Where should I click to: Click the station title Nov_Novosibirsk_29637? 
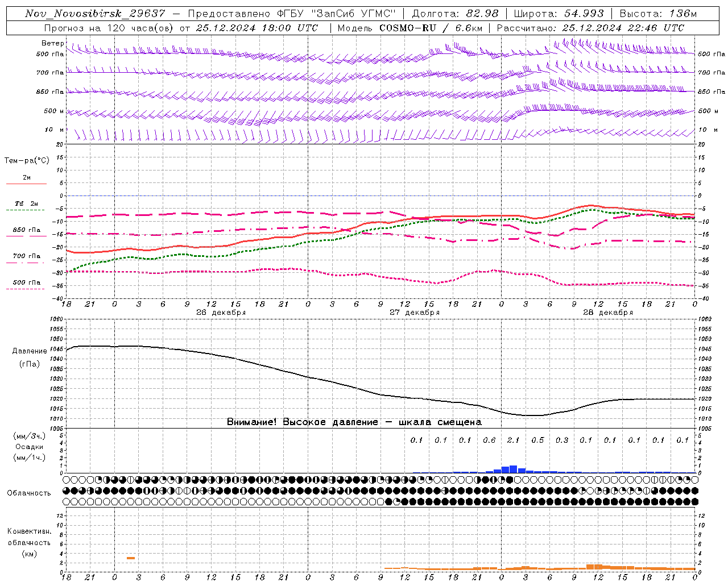tap(95, 14)
